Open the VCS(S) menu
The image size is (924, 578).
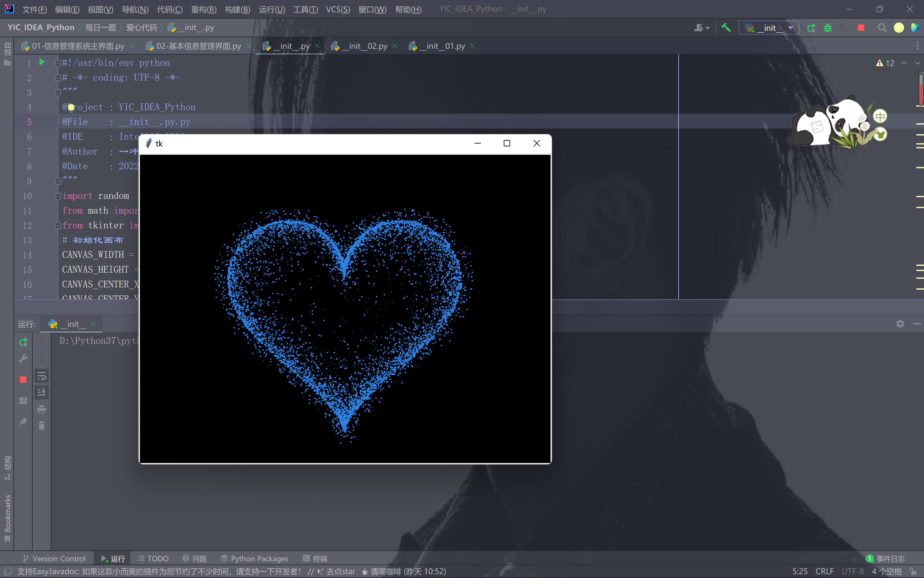tap(338, 9)
